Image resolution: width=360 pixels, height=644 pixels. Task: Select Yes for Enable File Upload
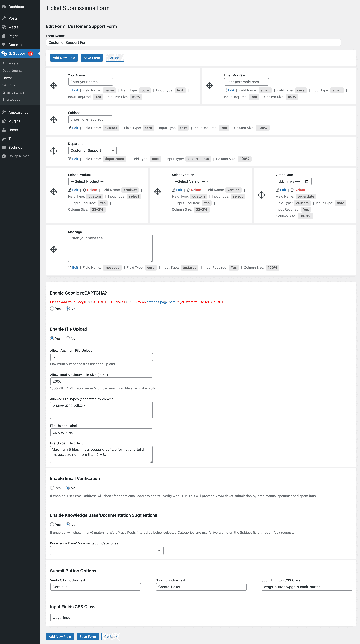click(x=52, y=338)
